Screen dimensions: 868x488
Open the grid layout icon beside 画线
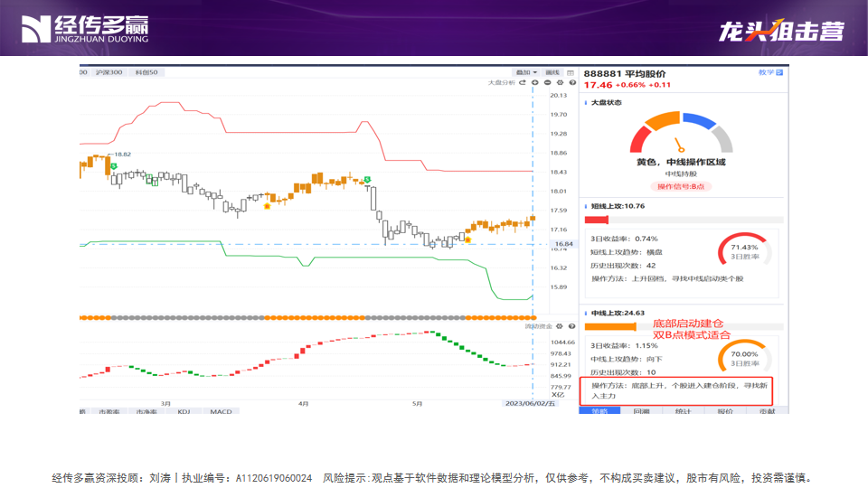571,72
